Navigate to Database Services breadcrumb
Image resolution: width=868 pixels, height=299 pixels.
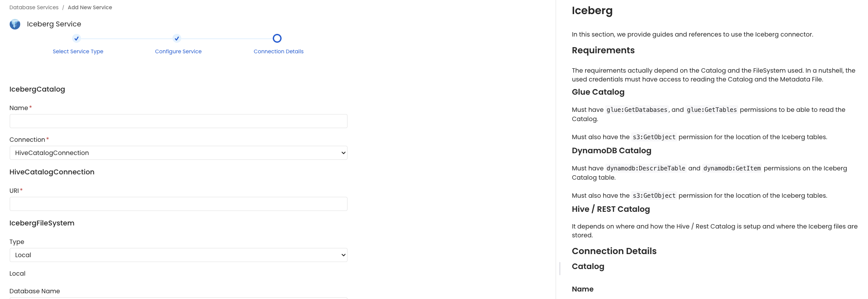(x=34, y=7)
